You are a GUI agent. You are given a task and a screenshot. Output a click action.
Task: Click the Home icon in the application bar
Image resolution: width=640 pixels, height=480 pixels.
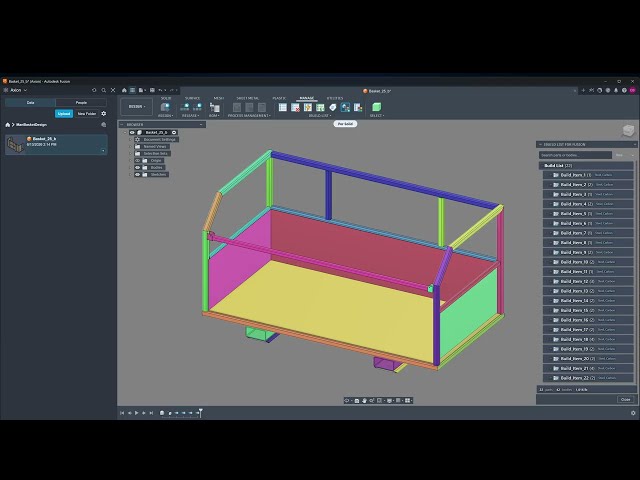tap(124, 90)
